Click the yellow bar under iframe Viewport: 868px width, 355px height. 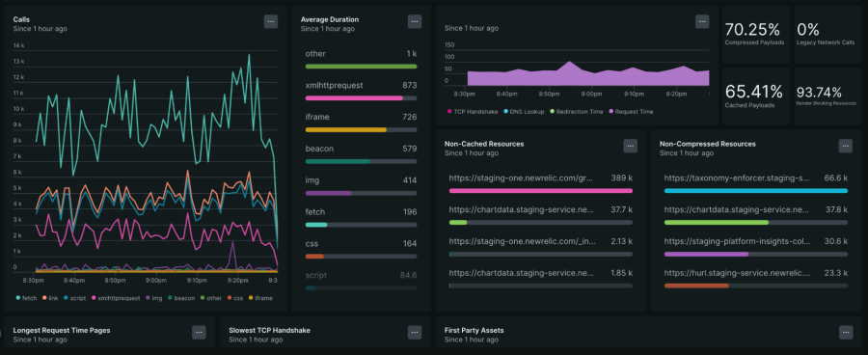click(x=346, y=129)
